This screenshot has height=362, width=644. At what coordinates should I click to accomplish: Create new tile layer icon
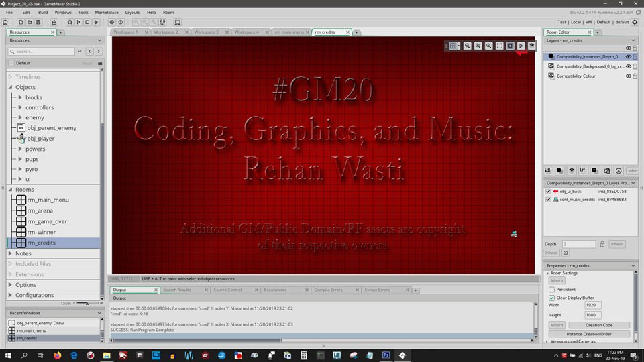pos(572,170)
